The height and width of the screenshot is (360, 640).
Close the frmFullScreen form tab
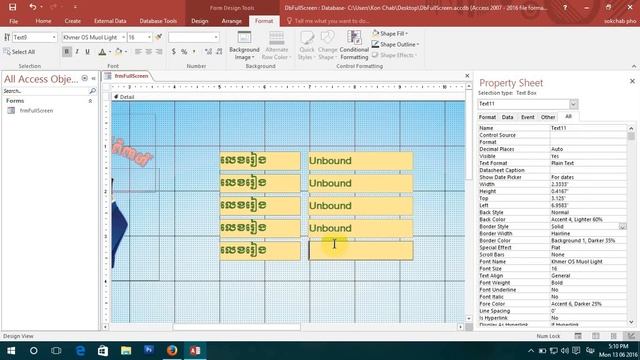[467, 76]
